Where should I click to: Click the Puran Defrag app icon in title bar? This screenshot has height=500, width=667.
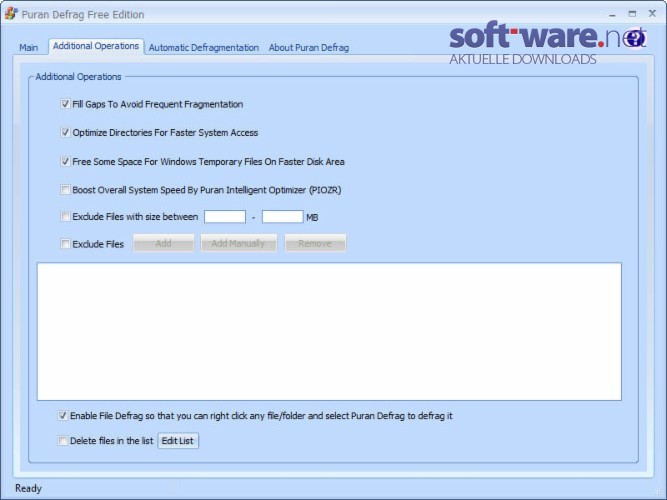pos(11,14)
